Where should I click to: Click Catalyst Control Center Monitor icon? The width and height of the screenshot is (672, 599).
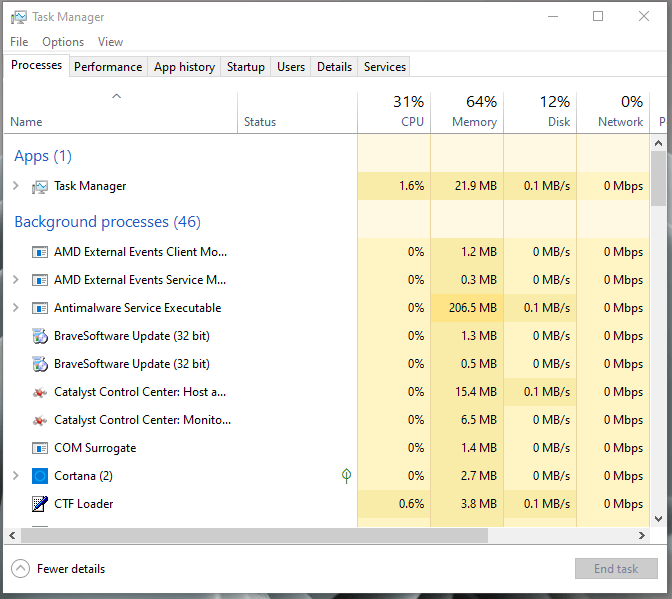pyautogui.click(x=40, y=420)
